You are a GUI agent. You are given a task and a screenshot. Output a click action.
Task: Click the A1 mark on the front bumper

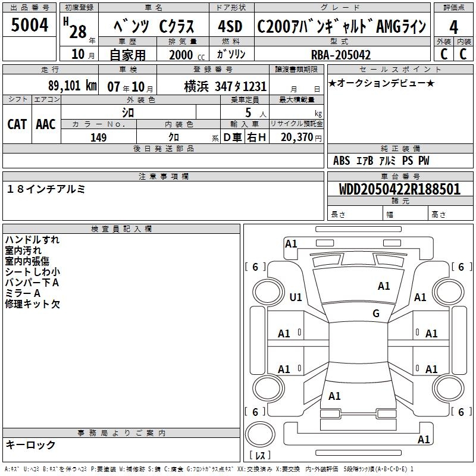click(291, 244)
